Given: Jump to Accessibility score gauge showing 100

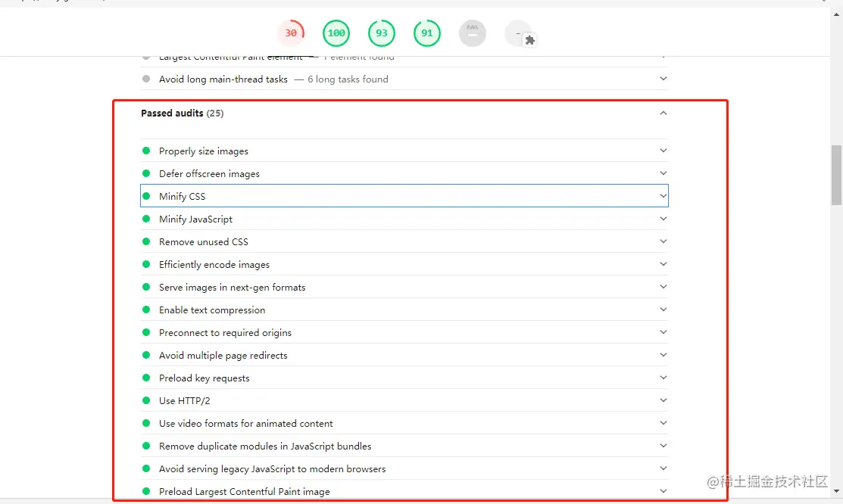Looking at the screenshot, I should pyautogui.click(x=336, y=33).
